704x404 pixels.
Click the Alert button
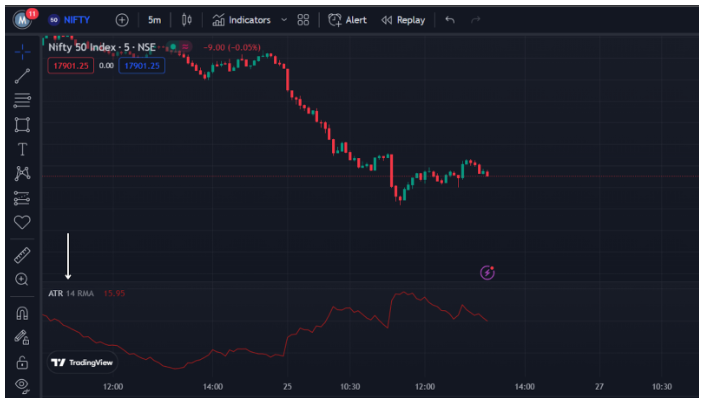pyautogui.click(x=347, y=19)
